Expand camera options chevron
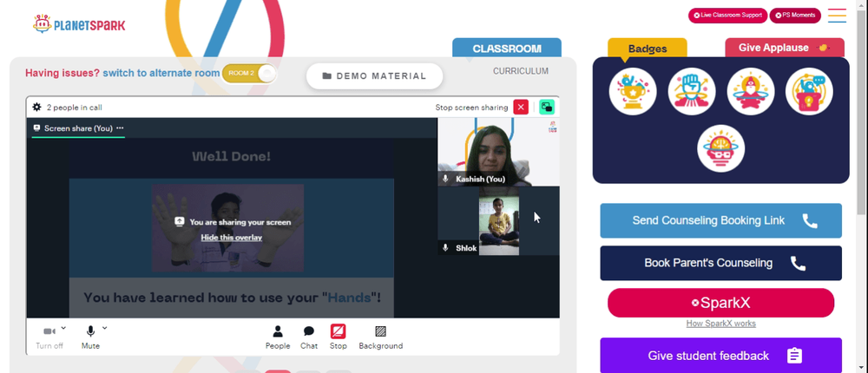868x373 pixels. (63, 328)
